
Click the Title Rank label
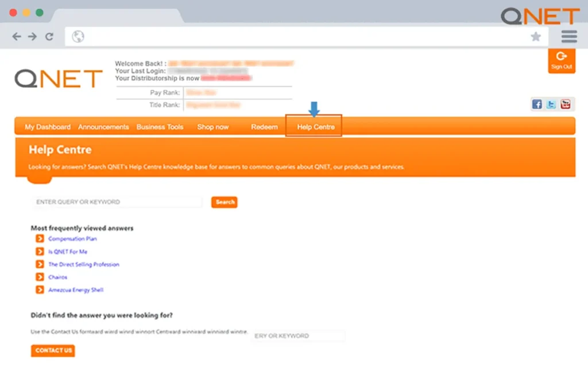coord(164,105)
